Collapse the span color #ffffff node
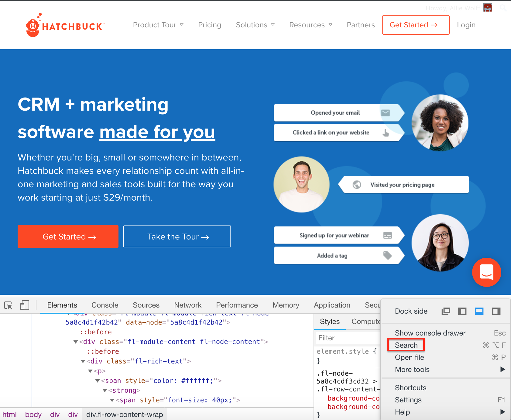Screen dimensions: 511x420 [x=97, y=381]
